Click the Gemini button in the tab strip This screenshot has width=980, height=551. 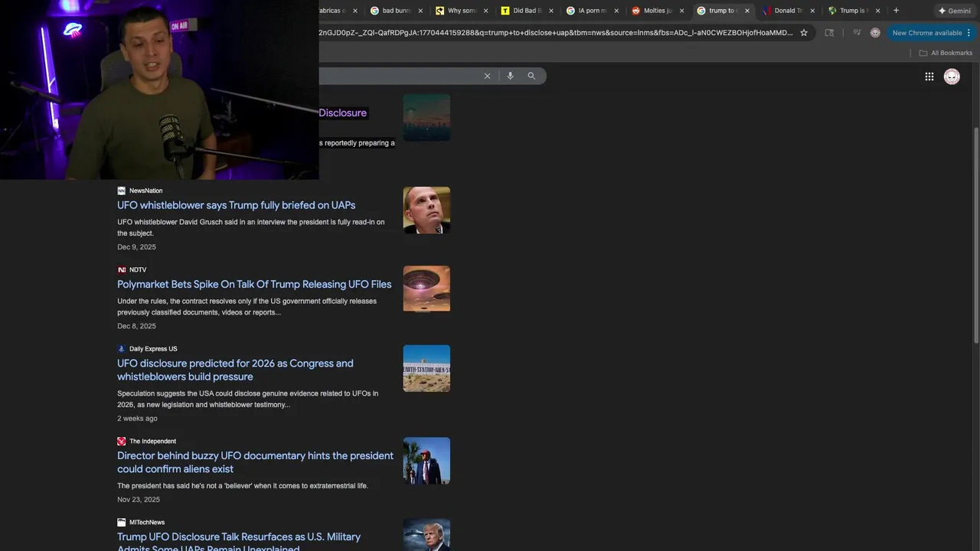(954, 11)
